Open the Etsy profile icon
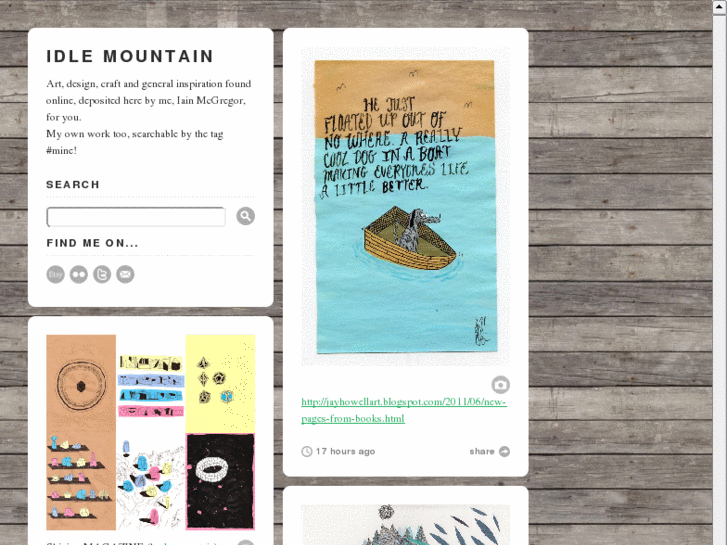This screenshot has width=727, height=545. tap(56, 274)
